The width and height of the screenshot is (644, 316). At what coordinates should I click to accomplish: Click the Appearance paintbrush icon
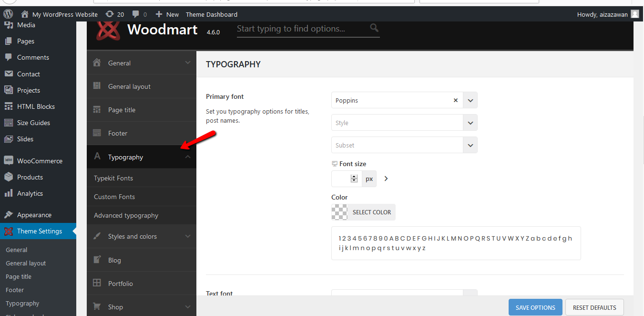click(x=9, y=215)
